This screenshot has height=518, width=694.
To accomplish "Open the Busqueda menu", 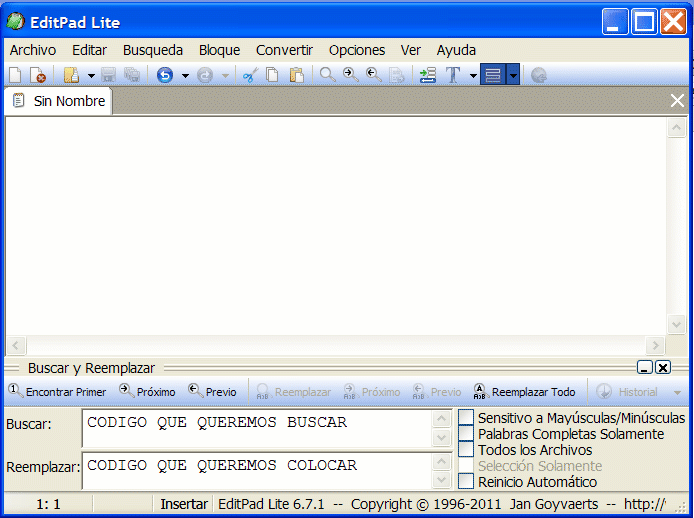I will (153, 50).
